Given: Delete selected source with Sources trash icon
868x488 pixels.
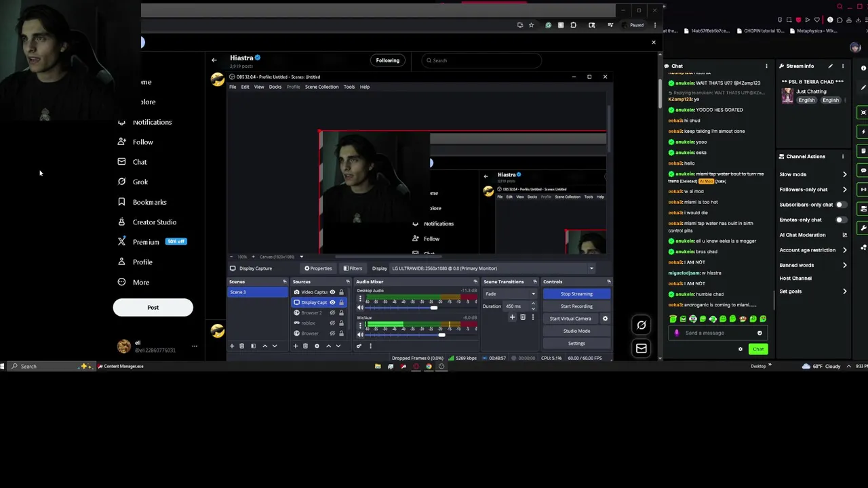Looking at the screenshot, I should (x=305, y=346).
